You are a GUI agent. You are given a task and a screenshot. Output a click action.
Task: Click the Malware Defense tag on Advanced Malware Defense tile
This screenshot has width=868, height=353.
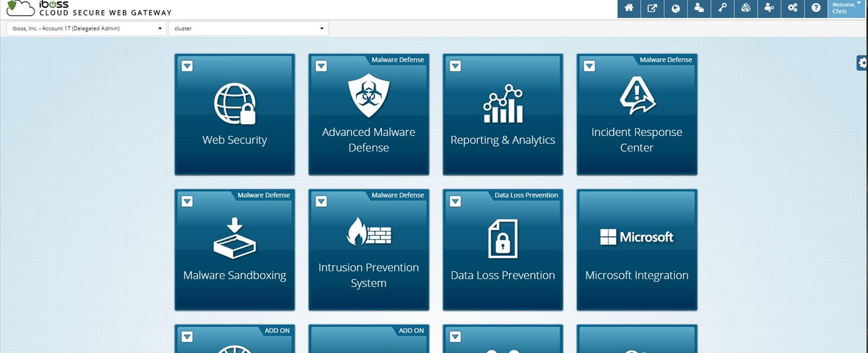pos(398,60)
